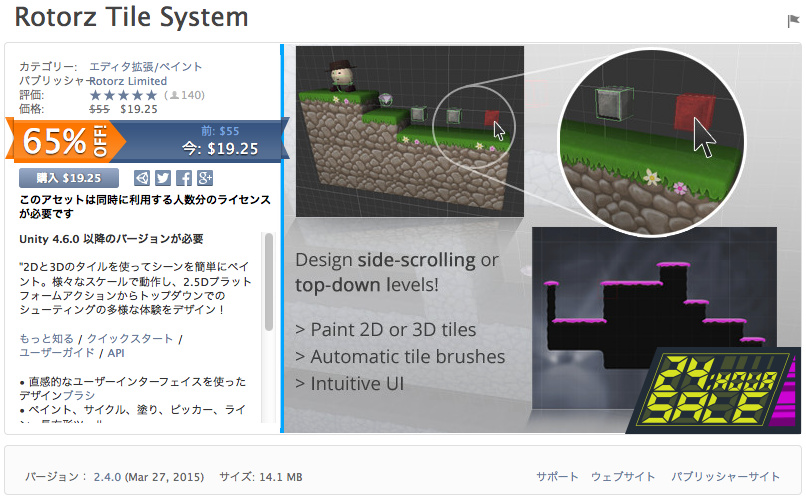Open the Rotorz Limited publisher link
This screenshot has width=806, height=499.
click(128, 81)
